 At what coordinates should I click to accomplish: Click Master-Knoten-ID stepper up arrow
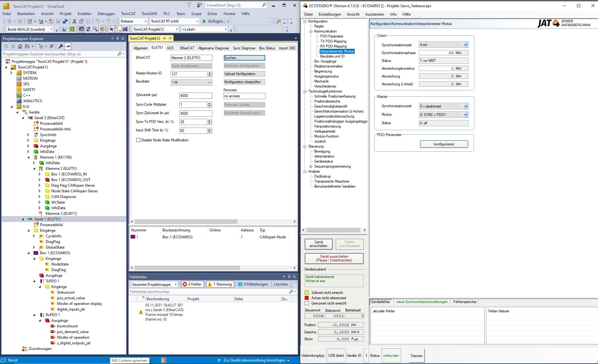click(209, 73)
